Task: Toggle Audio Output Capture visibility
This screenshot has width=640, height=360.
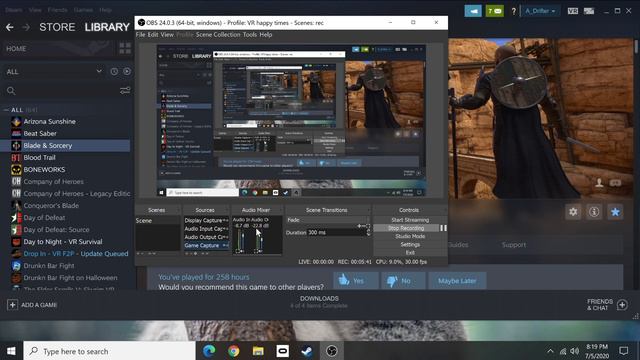Action: coord(225,237)
